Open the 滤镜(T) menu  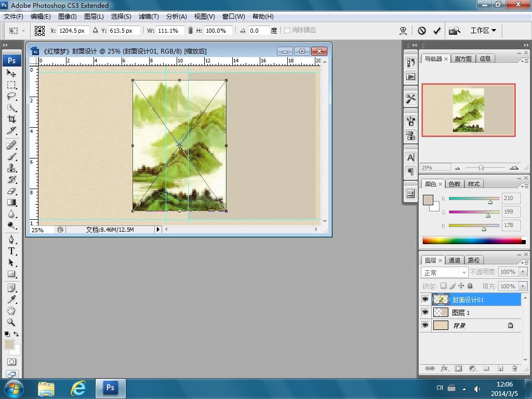(149, 16)
